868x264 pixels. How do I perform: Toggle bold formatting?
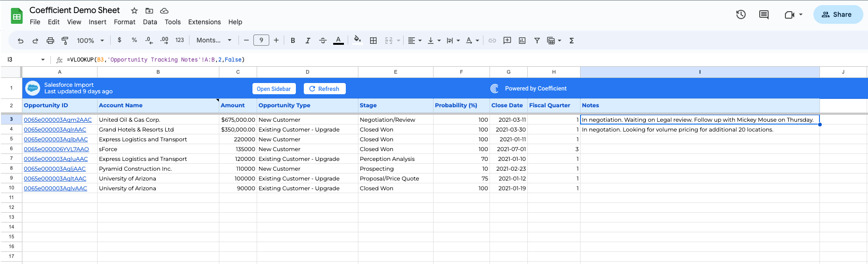293,41
